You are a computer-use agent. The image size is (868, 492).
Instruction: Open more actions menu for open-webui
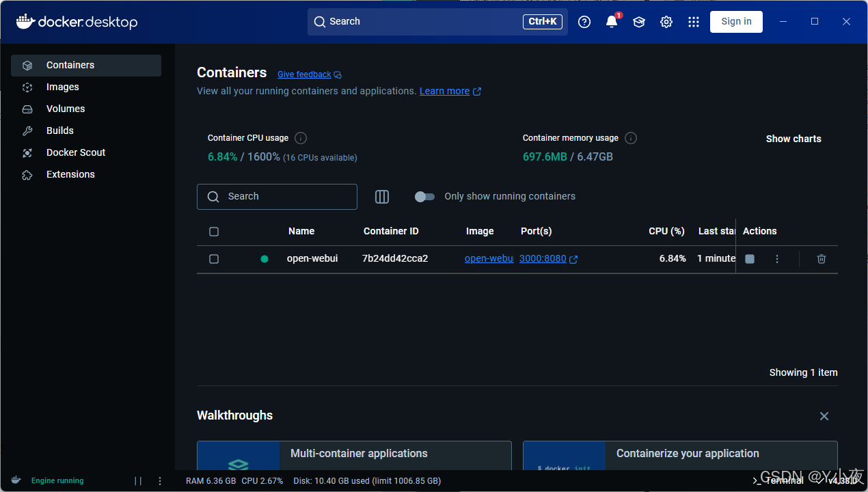click(x=777, y=259)
